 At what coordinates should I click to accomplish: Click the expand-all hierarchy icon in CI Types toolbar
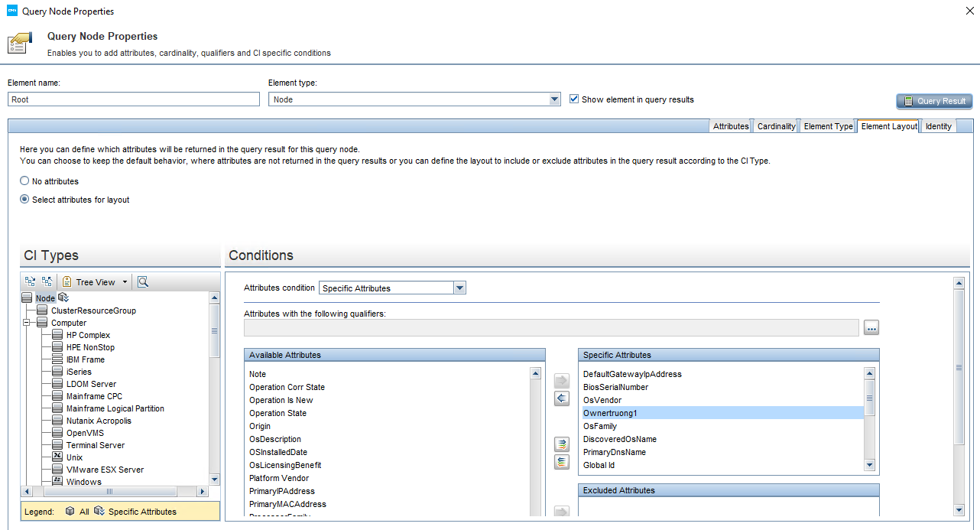[30, 281]
